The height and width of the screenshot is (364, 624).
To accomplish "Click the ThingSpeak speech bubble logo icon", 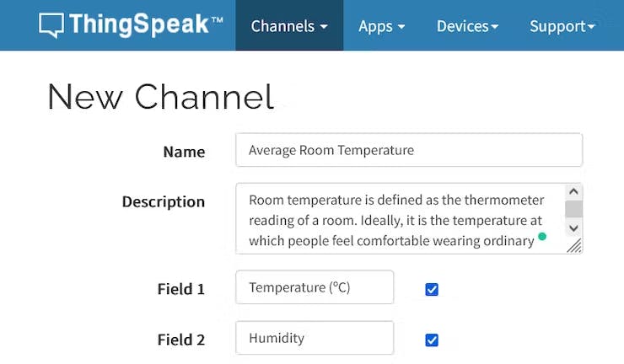I will [51, 25].
